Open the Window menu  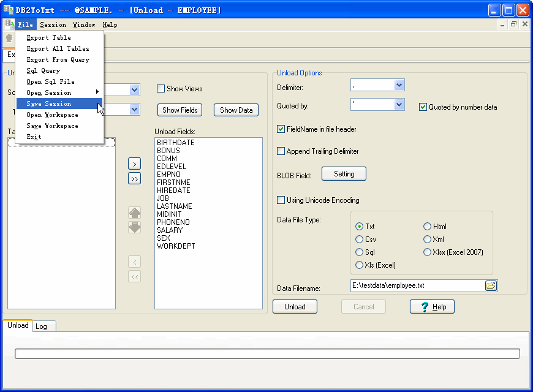click(x=84, y=25)
